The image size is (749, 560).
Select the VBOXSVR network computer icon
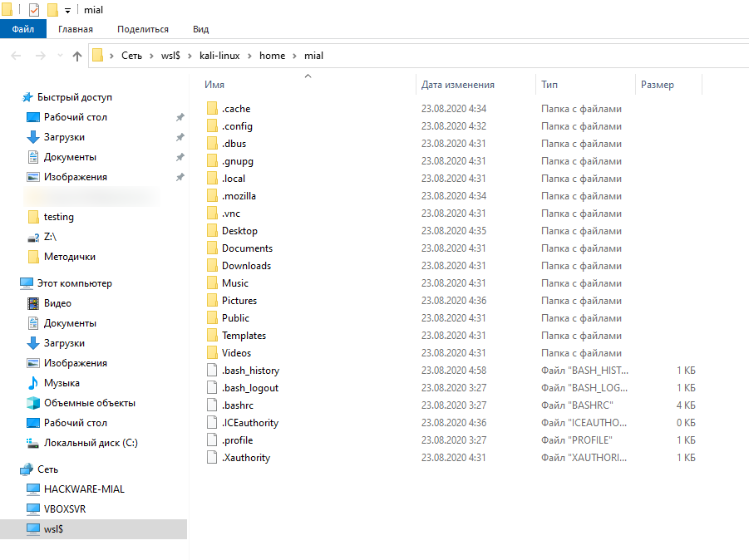pyautogui.click(x=33, y=508)
